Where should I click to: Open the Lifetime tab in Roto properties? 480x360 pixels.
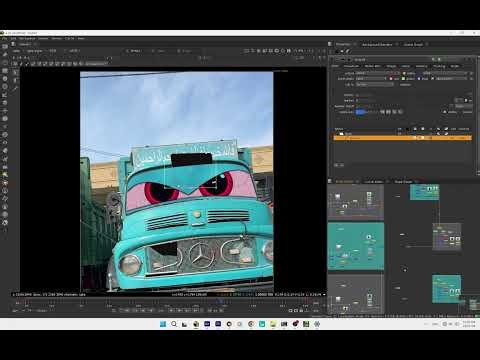click(421, 66)
